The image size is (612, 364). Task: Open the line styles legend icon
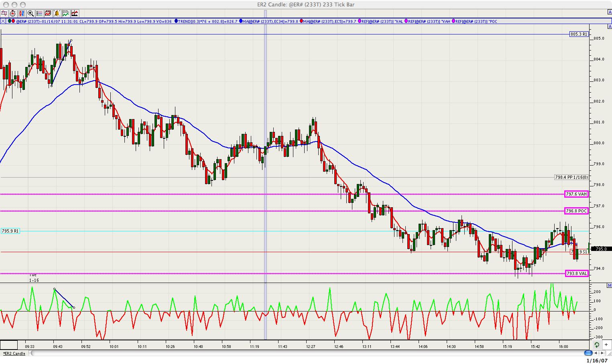[x=39, y=13]
